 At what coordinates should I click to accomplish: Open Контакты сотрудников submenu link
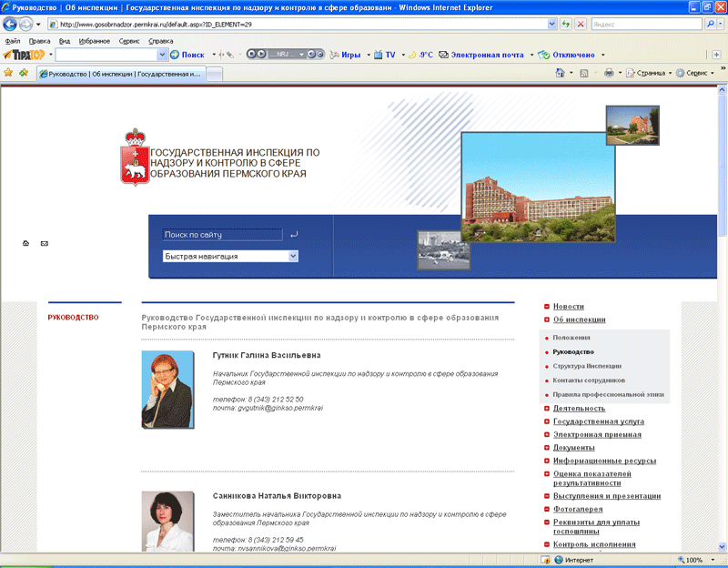click(589, 380)
